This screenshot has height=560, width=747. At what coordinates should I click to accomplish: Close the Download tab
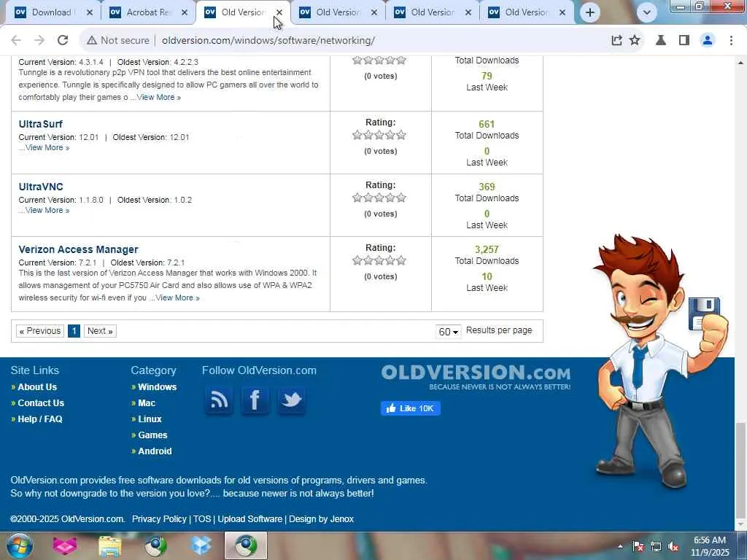click(x=90, y=12)
